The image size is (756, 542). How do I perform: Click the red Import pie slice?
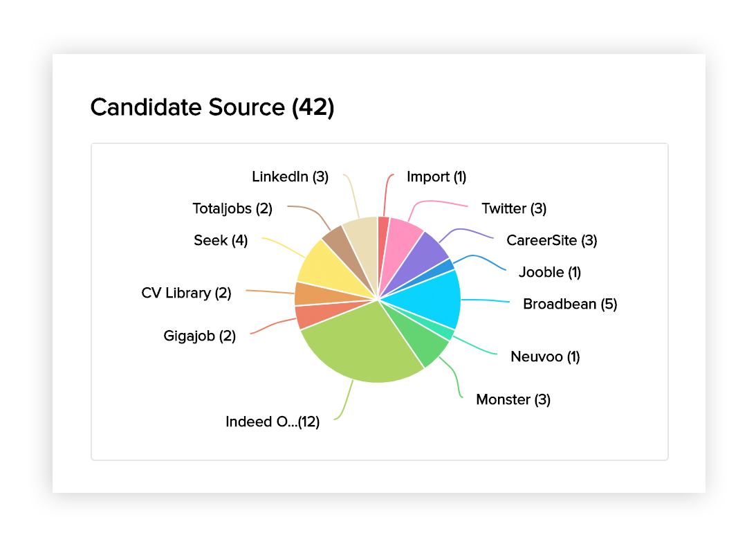(x=383, y=235)
